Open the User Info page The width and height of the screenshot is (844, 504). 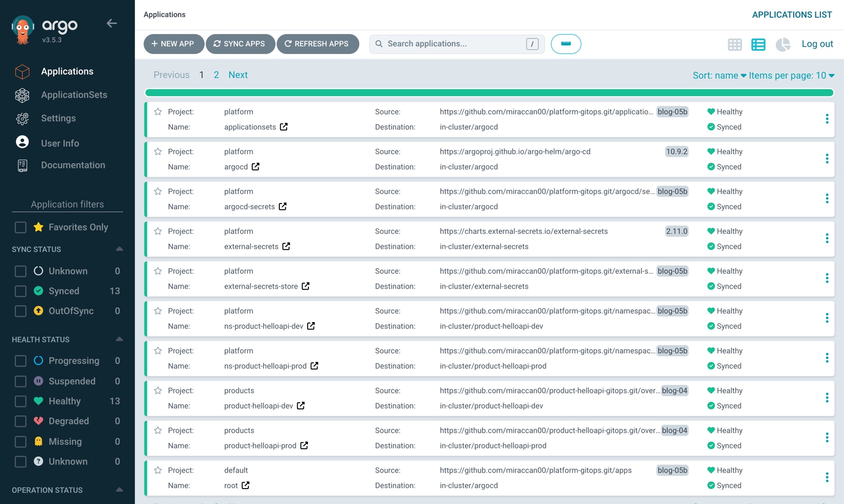60,143
